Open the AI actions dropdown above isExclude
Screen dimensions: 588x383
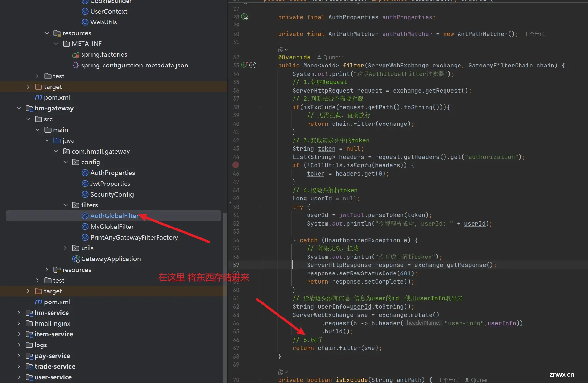(x=282, y=372)
